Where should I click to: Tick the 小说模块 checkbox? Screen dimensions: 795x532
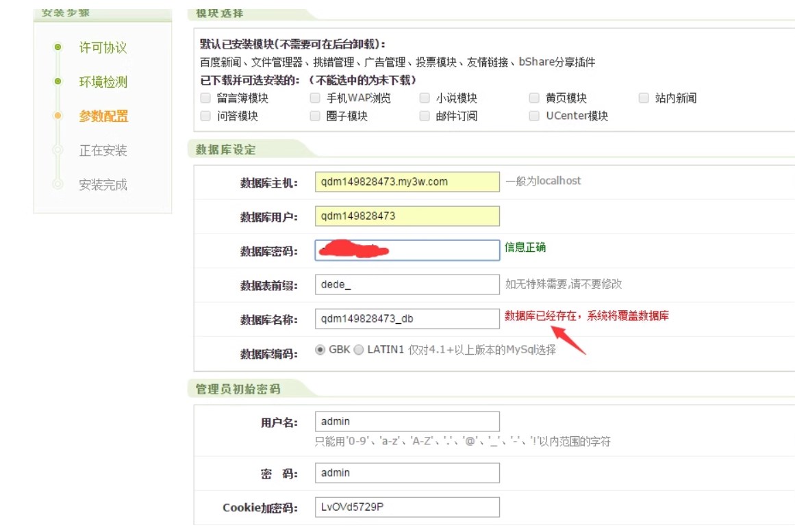(425, 98)
